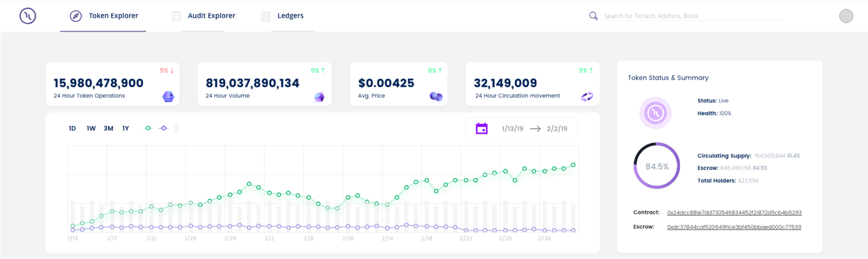Viewport: 868px width, 259px height.
Task: Open the Contract address link
Action: (x=734, y=213)
